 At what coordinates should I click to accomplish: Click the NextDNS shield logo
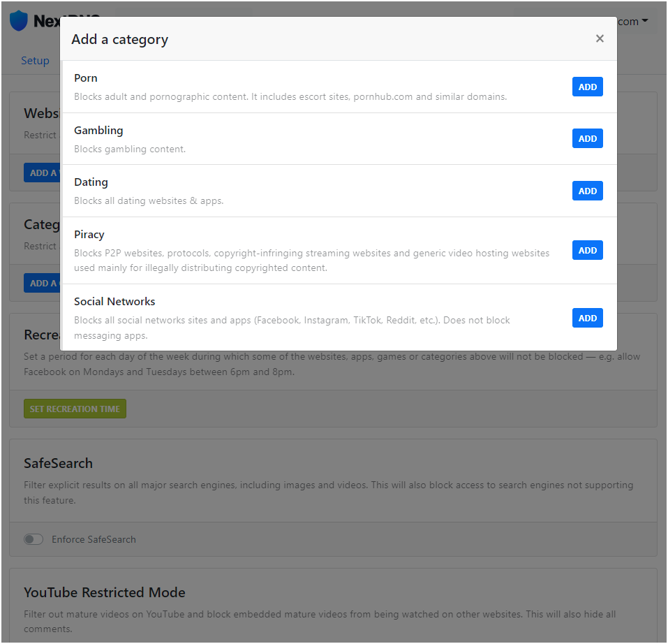[19, 21]
